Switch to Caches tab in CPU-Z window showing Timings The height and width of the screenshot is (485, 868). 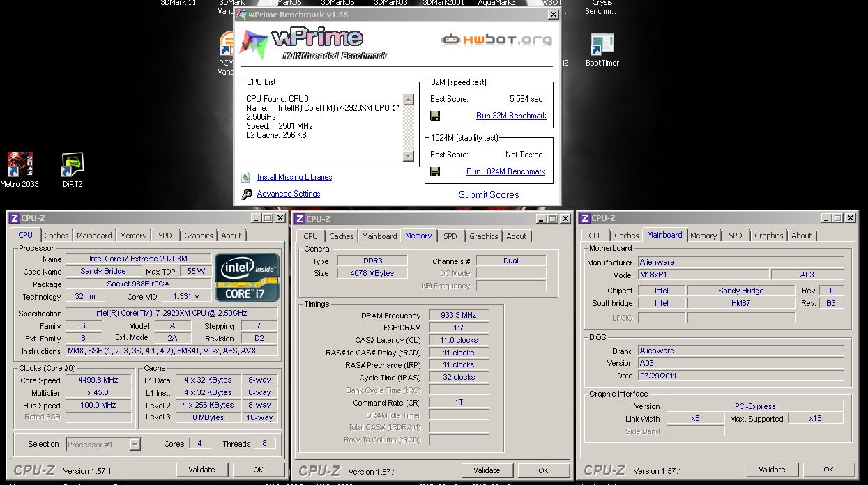342,236
